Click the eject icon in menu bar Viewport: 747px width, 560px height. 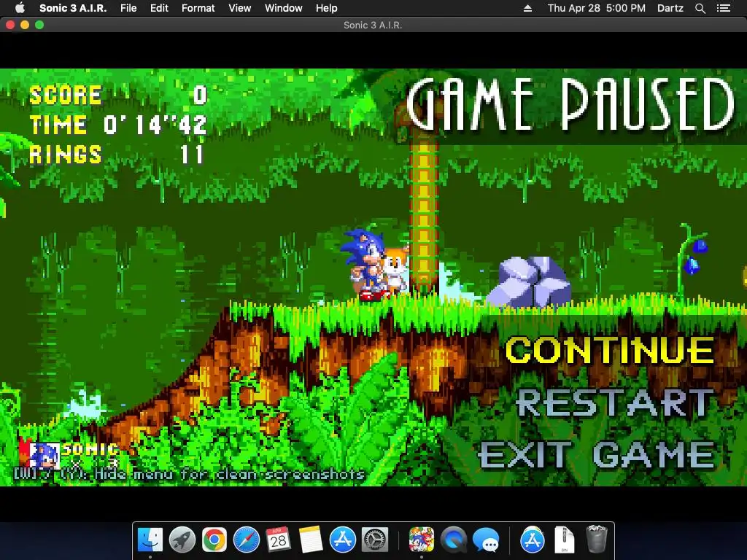point(527,8)
